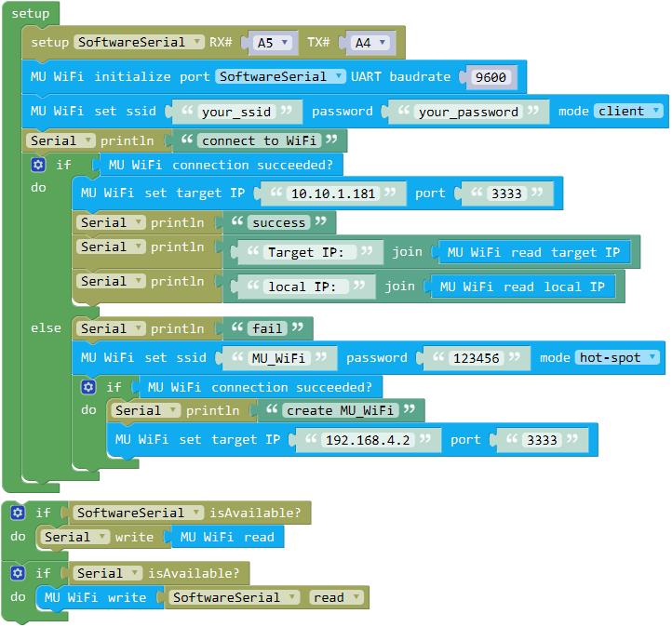Edit the 'create MU_WiFi' string field

coord(341,411)
